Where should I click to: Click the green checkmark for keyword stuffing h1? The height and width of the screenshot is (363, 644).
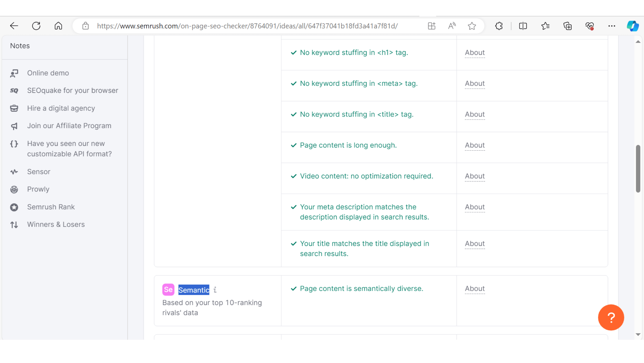[x=293, y=53]
